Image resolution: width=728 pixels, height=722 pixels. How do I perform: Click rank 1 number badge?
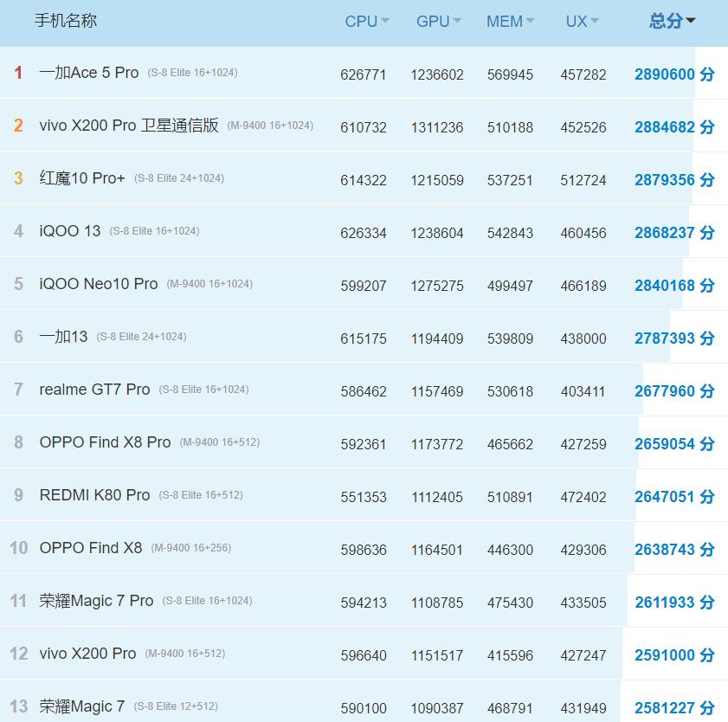(18, 74)
